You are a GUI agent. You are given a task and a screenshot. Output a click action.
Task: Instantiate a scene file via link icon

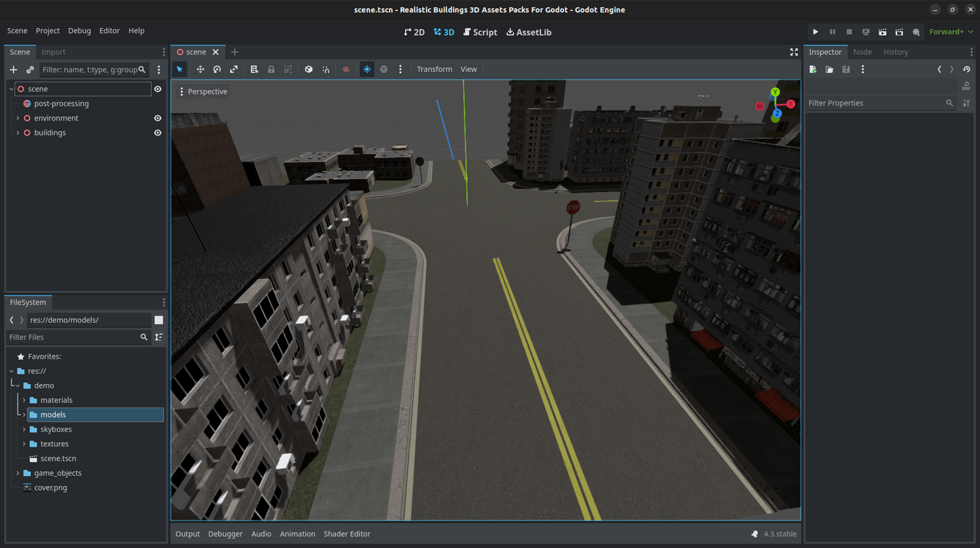point(30,70)
